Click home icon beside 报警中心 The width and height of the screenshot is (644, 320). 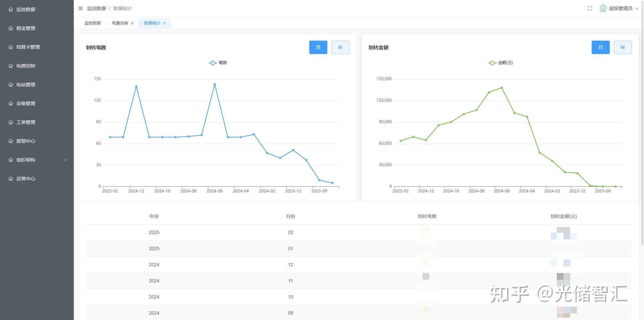pyautogui.click(x=11, y=141)
